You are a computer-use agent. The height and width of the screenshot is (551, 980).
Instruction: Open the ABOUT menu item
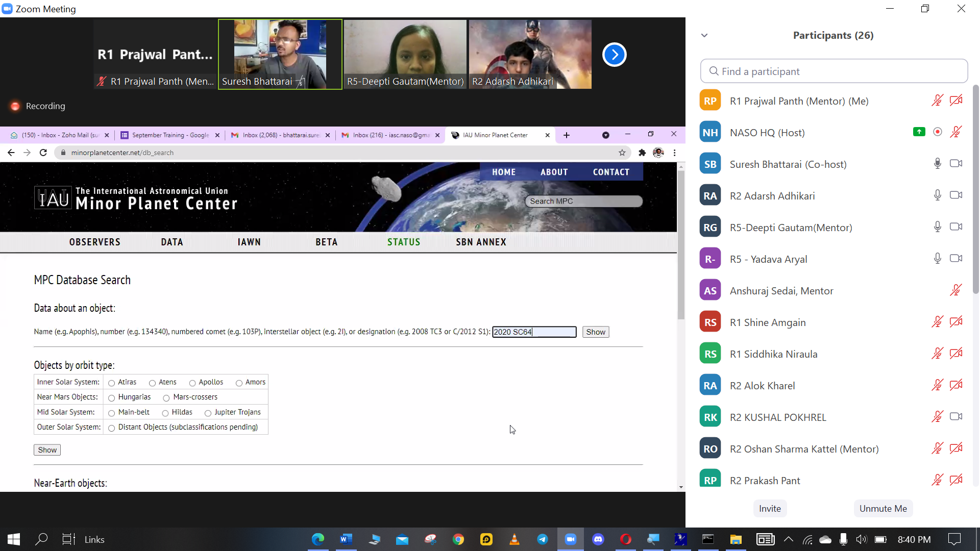[x=554, y=172]
